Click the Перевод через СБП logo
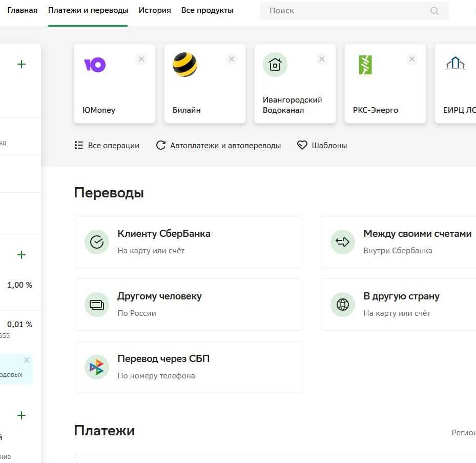This screenshot has height=463, width=476. click(x=97, y=367)
